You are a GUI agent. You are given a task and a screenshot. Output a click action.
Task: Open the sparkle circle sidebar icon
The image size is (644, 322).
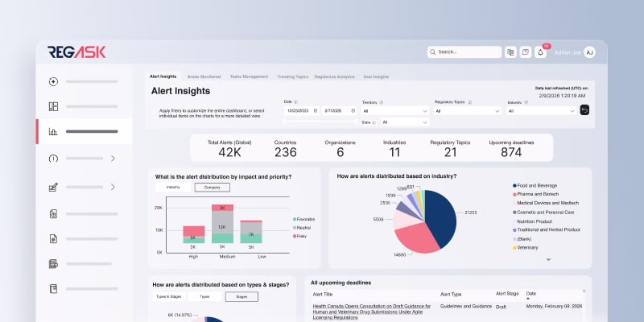(53, 82)
